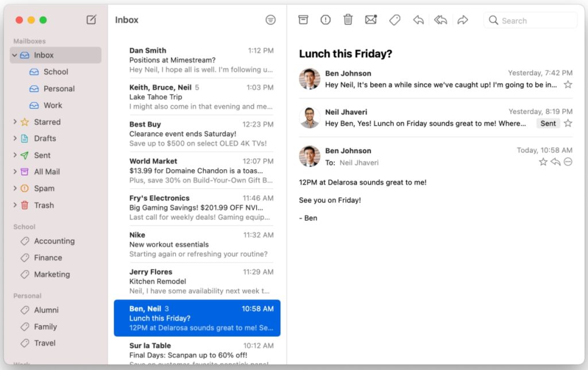588x370 pixels.
Task: Expand the Starred mailbox
Action: [14, 122]
